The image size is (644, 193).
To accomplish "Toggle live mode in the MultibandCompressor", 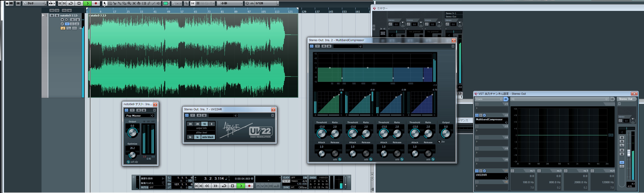I will (x=439, y=142).
